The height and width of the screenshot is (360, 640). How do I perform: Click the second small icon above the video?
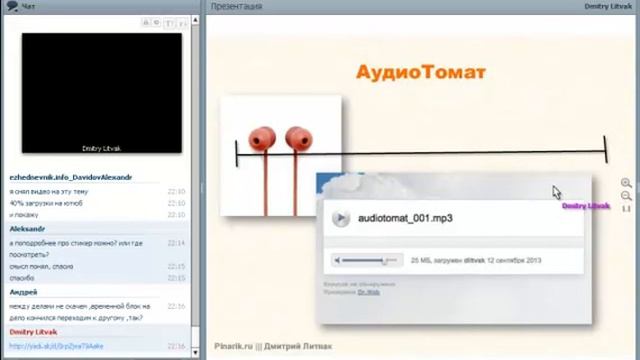157,22
